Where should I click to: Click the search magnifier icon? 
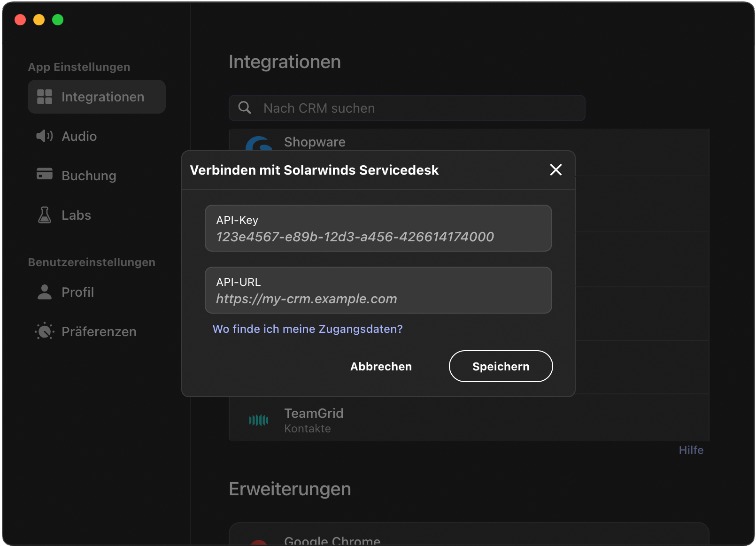(x=245, y=108)
